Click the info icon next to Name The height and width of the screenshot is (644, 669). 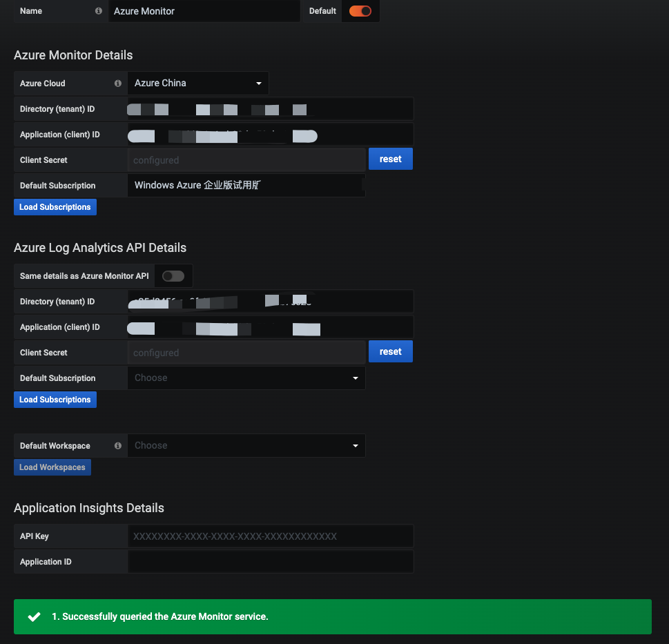[99, 11]
